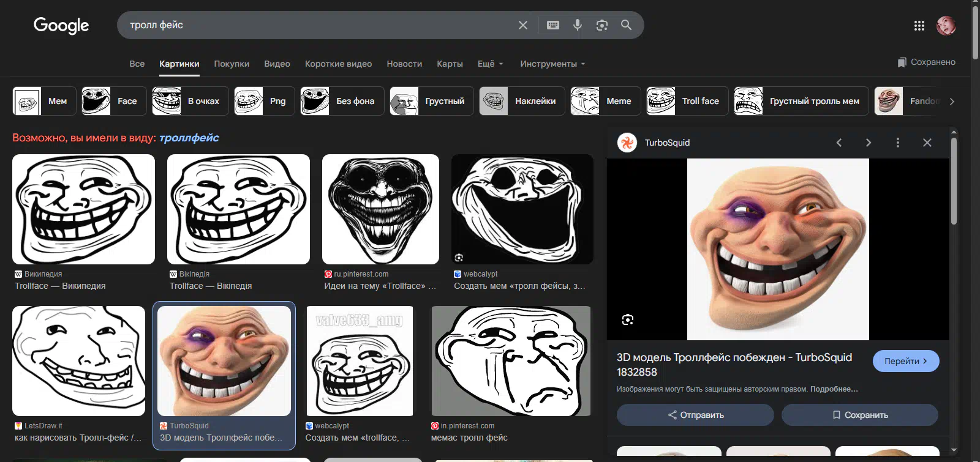Click the TurboSquid logo in preview header
This screenshot has width=980, height=462.
point(627,143)
